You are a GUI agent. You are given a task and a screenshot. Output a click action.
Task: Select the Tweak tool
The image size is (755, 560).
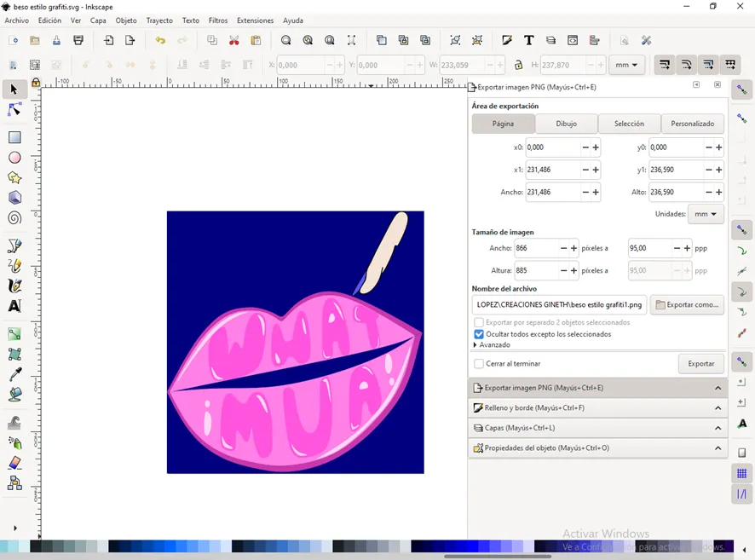(14, 422)
